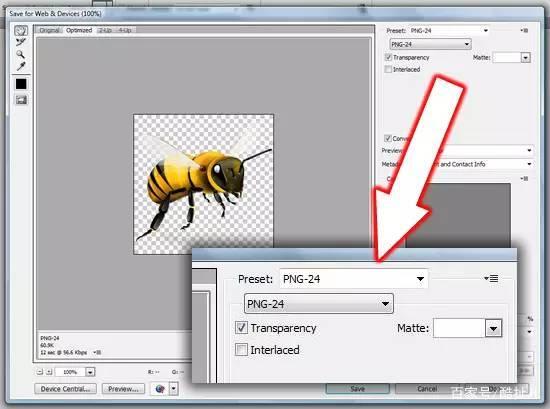Toggle Transparency checkbox in the enlarged inset

coord(241,328)
